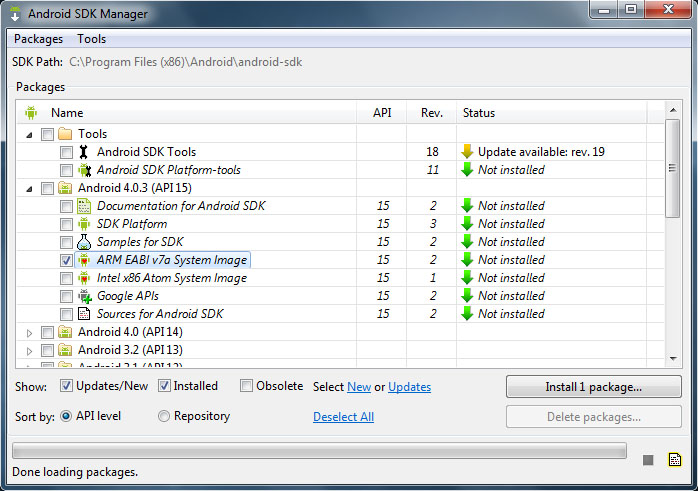Click the Android 4.0.3 (API 15) folder icon
The image size is (698, 491).
pos(65,188)
